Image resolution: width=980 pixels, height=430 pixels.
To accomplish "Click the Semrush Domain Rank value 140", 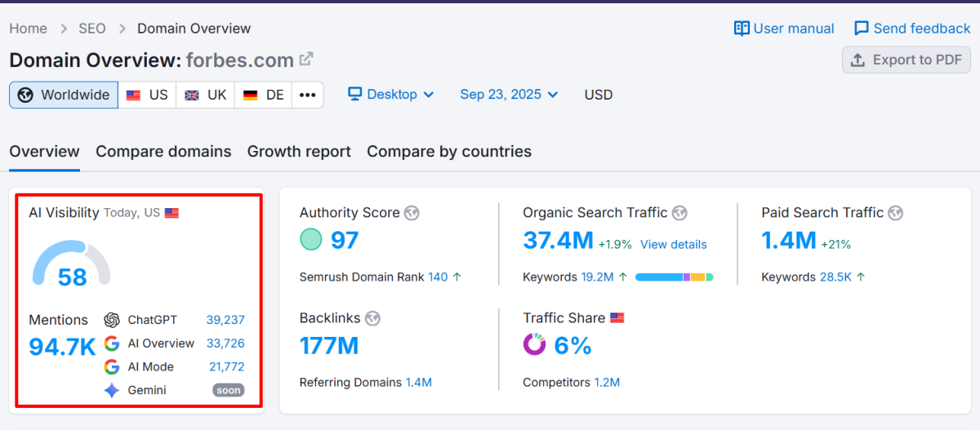I will 438,277.
